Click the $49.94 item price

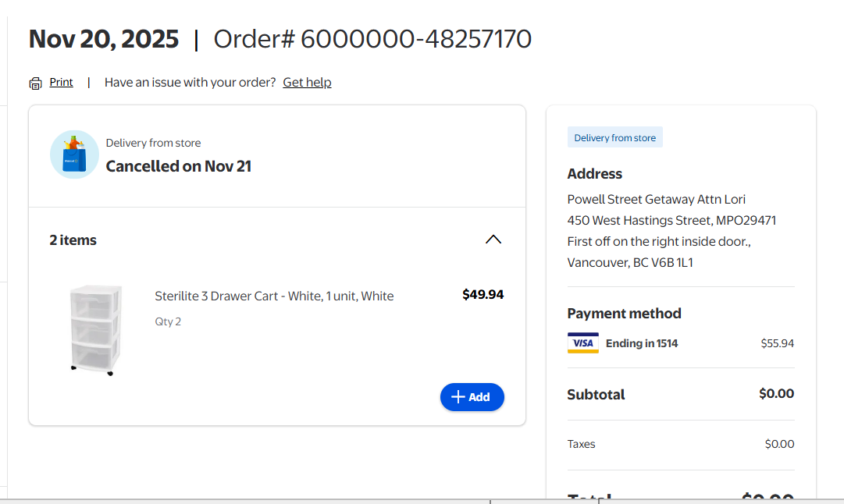pyautogui.click(x=483, y=295)
